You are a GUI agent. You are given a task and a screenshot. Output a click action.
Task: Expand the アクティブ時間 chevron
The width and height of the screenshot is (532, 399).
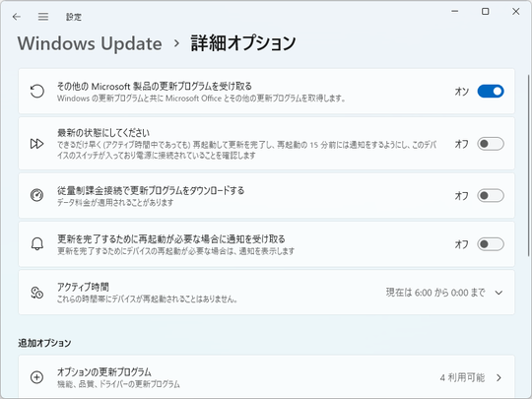click(499, 293)
